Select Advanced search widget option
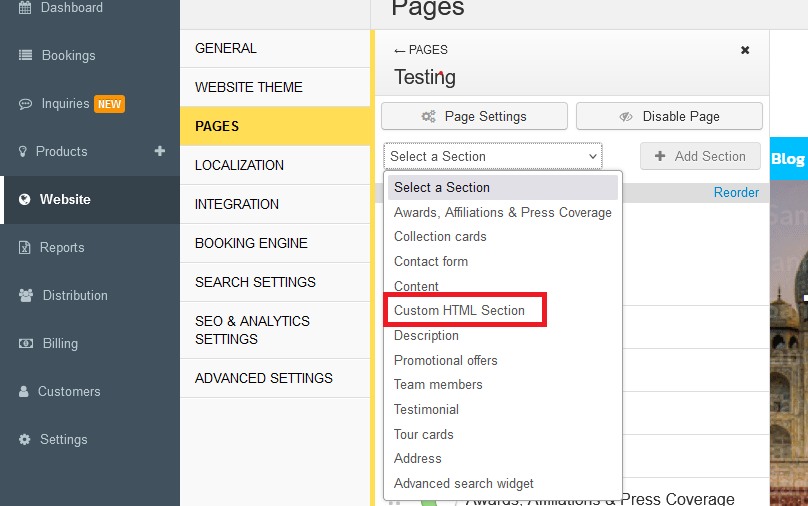Viewport: 808px width, 506px height. [x=464, y=483]
